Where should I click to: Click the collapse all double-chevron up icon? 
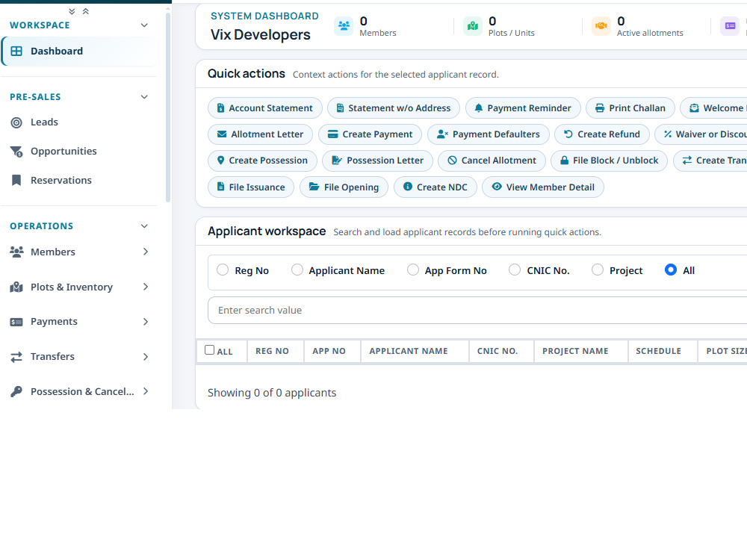click(x=86, y=11)
